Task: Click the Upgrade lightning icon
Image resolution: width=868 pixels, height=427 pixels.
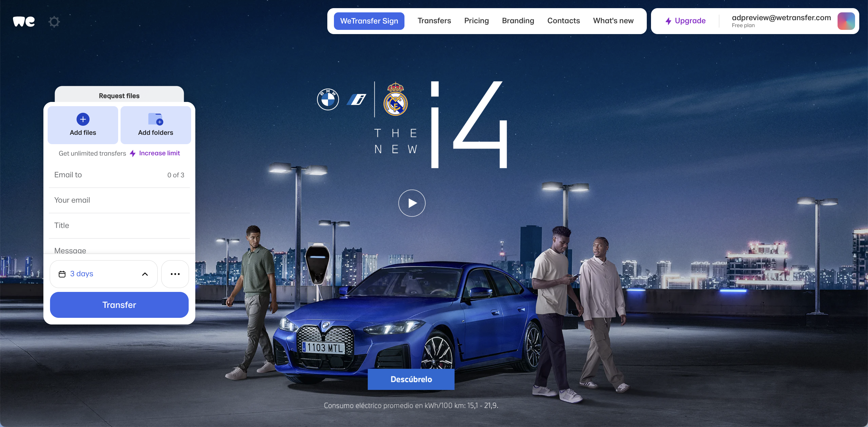Action: coord(668,21)
